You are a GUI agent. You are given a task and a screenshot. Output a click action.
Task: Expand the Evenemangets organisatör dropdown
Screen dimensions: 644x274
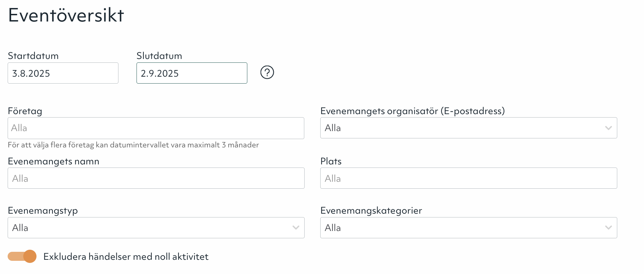click(468, 128)
